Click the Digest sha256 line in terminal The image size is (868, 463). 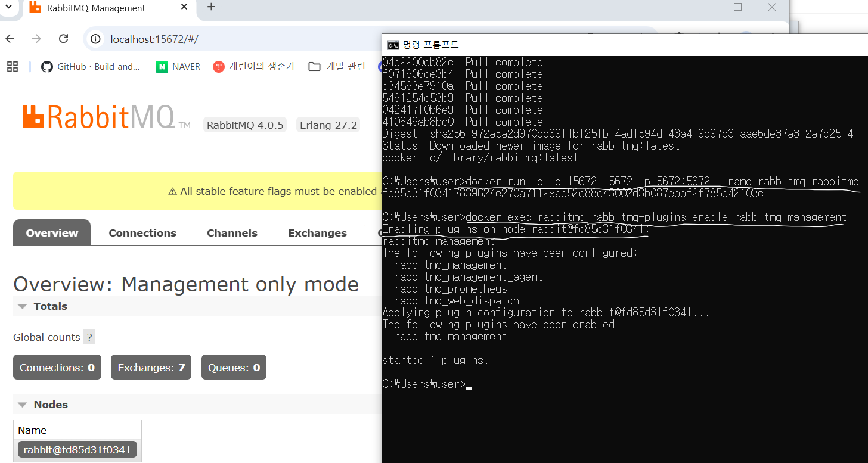(618, 133)
